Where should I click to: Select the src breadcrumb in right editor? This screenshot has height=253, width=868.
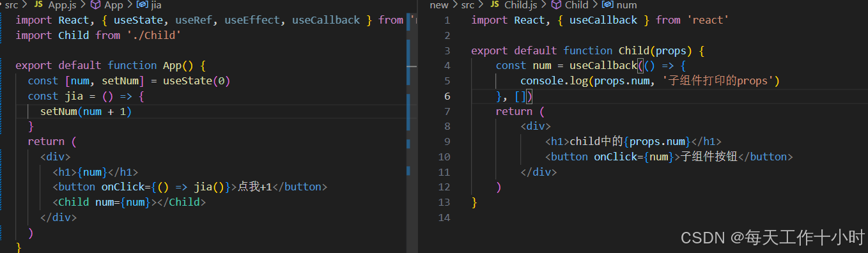[468, 5]
